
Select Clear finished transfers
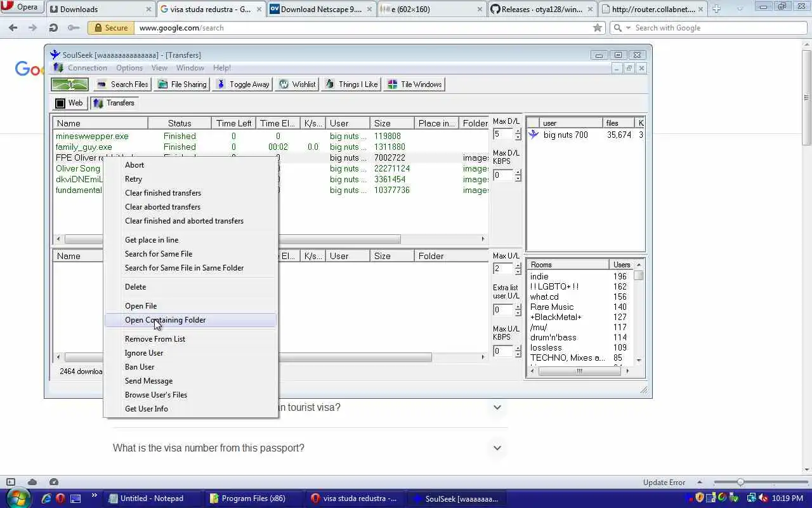190,193
